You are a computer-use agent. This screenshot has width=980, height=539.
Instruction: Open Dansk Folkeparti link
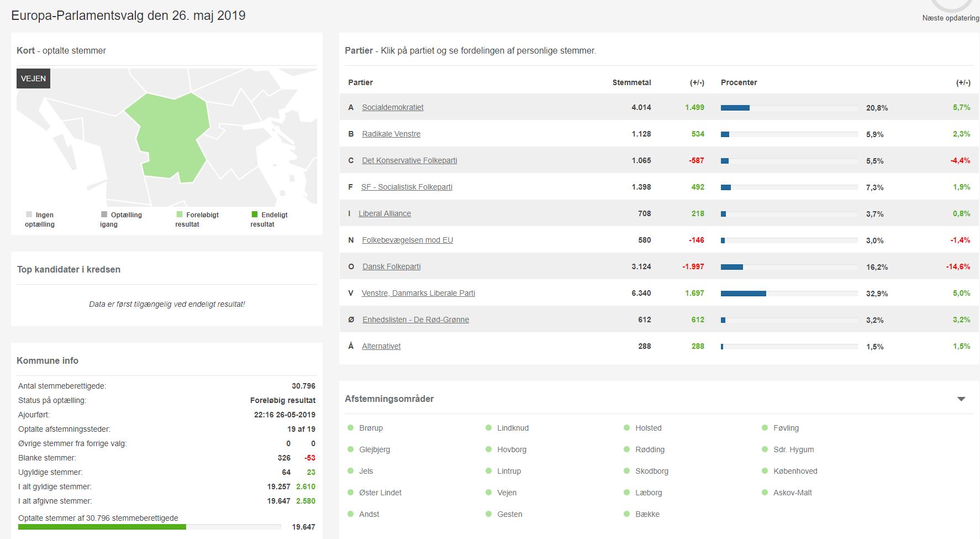click(x=391, y=266)
